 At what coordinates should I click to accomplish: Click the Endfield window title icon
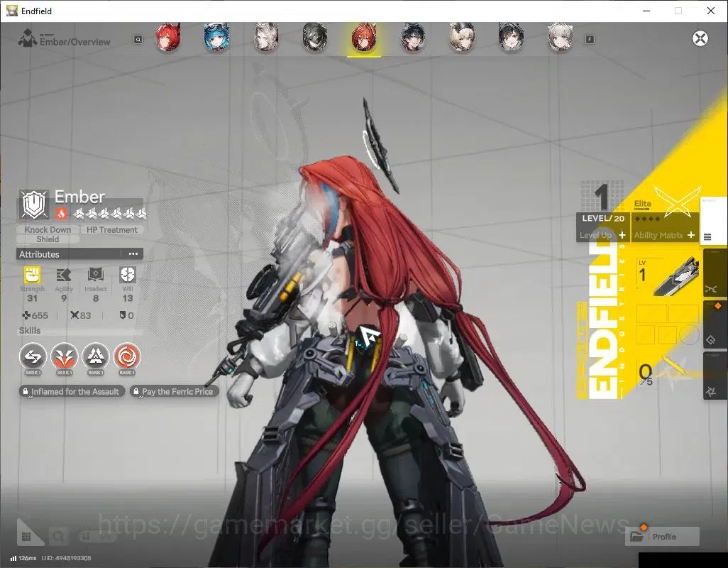(11, 11)
